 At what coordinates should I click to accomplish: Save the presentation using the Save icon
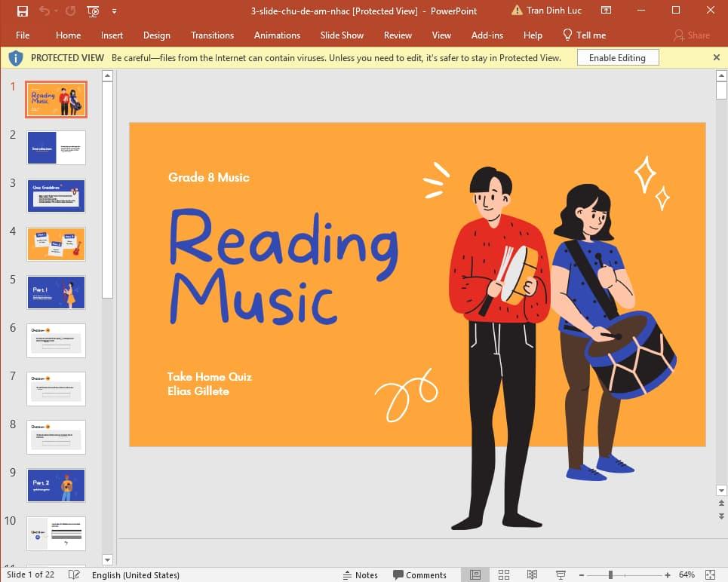[x=22, y=11]
